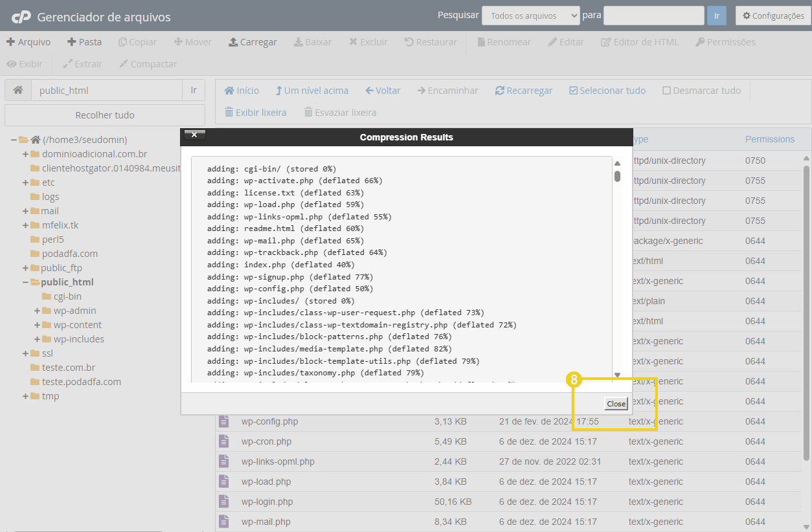Click the wp-mail.php file icon
The image size is (812, 532).
click(x=224, y=522)
